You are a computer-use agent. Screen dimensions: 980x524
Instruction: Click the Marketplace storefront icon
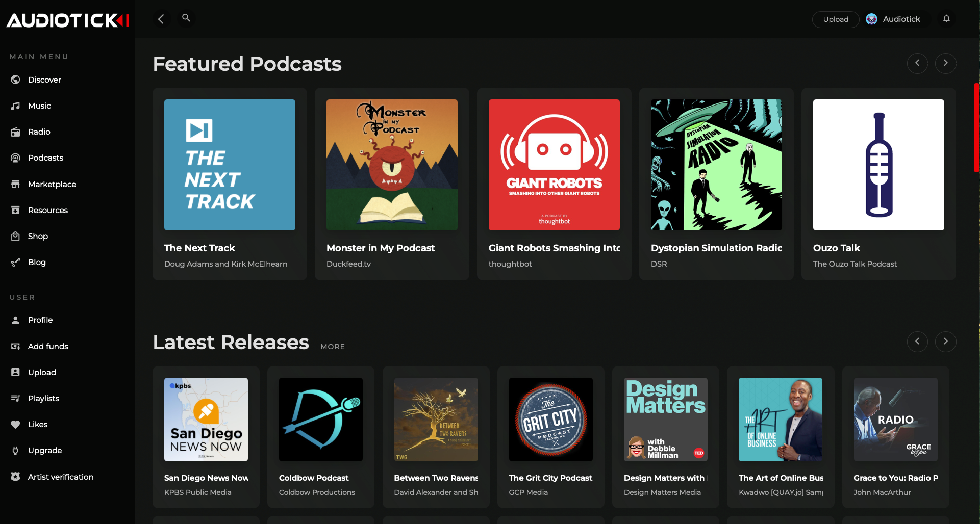point(16,184)
